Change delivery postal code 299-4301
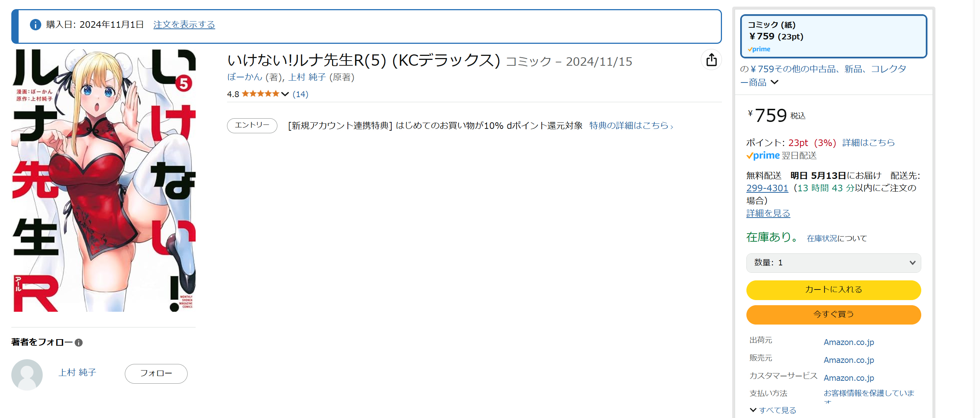The width and height of the screenshot is (980, 418). (767, 188)
